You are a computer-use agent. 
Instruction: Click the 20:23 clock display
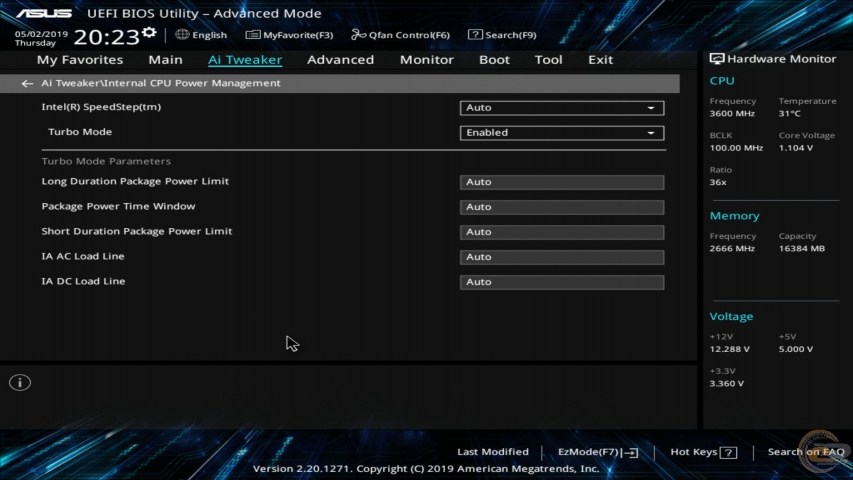(107, 37)
